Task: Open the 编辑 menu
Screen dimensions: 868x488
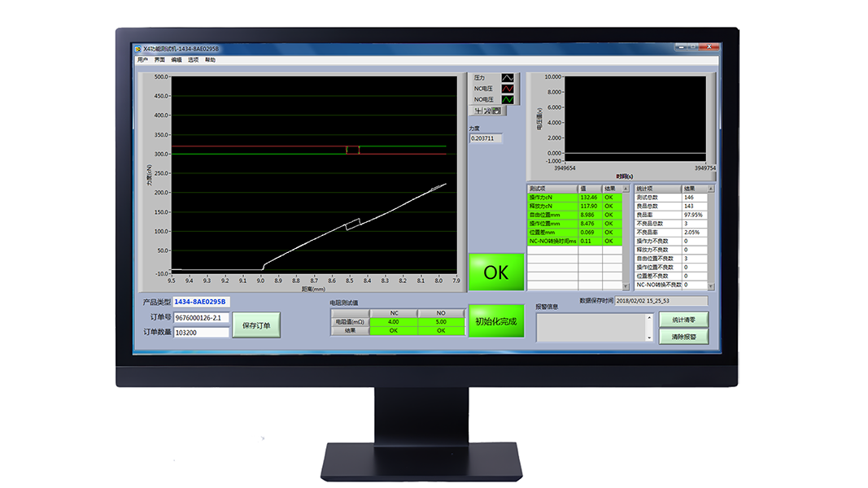Action: [x=177, y=59]
